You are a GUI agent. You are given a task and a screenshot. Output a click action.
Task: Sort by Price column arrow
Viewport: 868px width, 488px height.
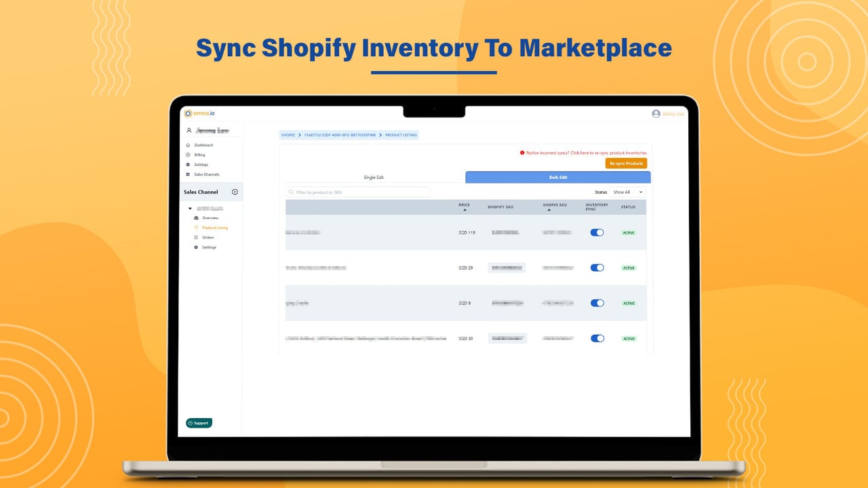click(x=465, y=210)
